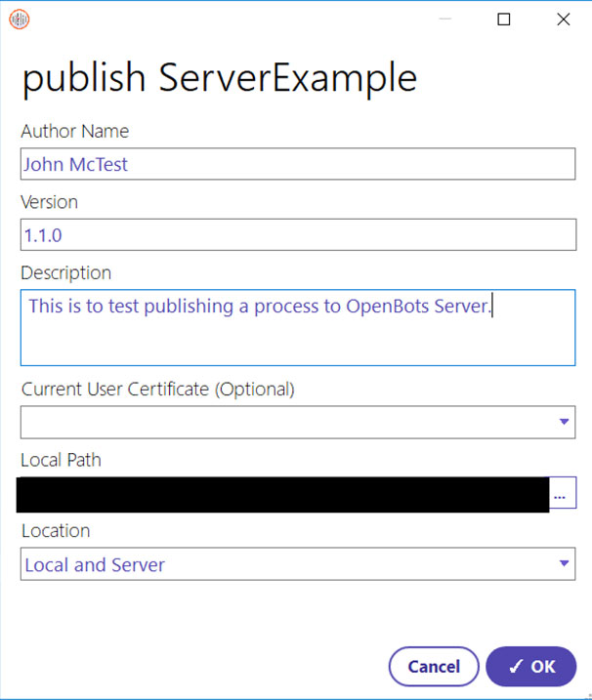The image size is (592, 700).
Task: Click the Version field showing 1.1.0
Action: (298, 235)
